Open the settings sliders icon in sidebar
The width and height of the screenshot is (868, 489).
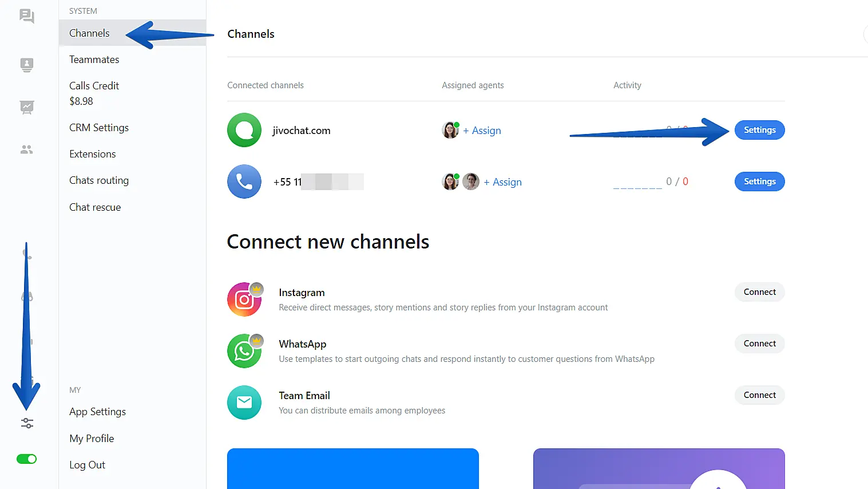tap(27, 423)
